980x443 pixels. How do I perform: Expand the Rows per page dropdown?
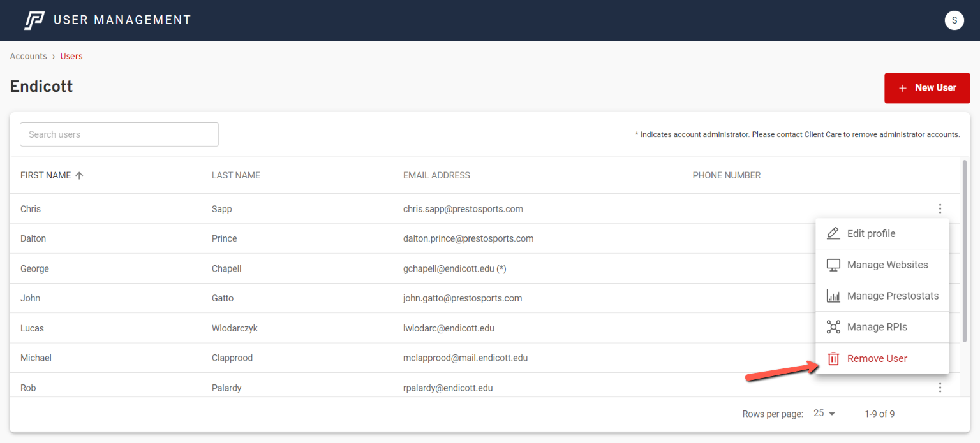coord(824,414)
